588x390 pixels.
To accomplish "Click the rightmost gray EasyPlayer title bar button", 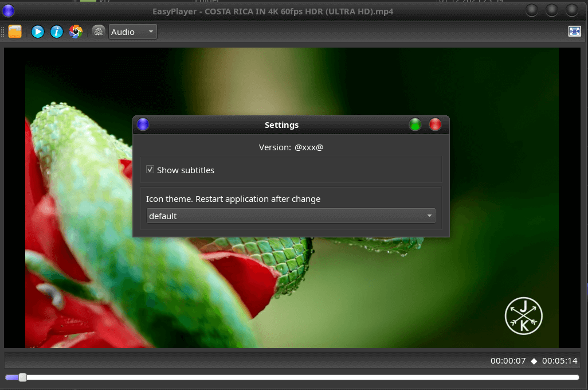I will point(572,10).
